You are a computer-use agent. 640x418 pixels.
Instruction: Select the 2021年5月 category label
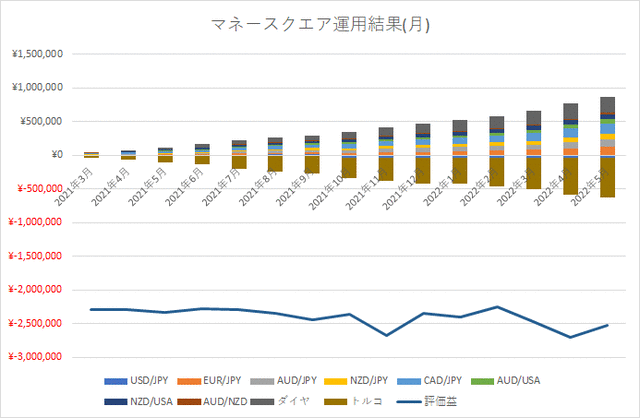click(147, 187)
